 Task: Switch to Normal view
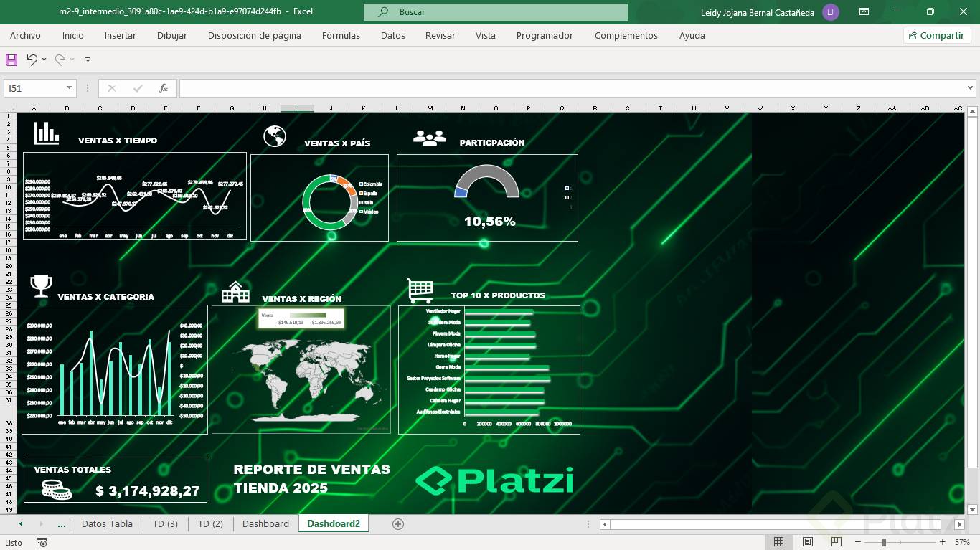(778, 542)
